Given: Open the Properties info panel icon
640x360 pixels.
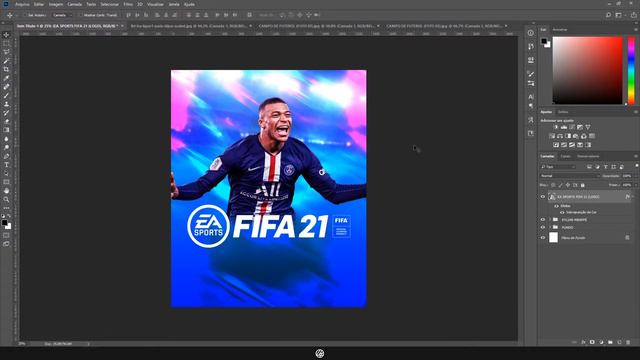Looking at the screenshot, I should [x=531, y=33].
